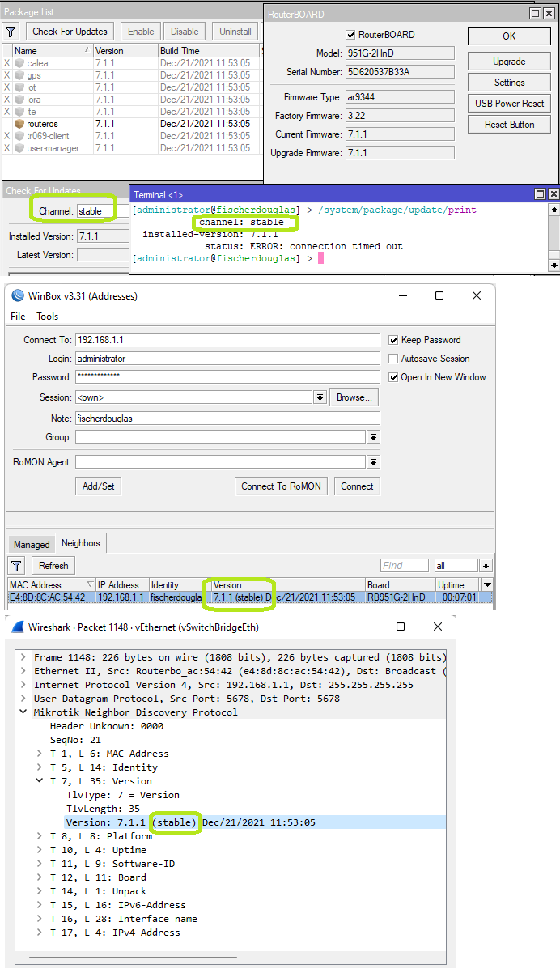
Task: Expand T 15 IPv6-Address node
Action: (40, 905)
